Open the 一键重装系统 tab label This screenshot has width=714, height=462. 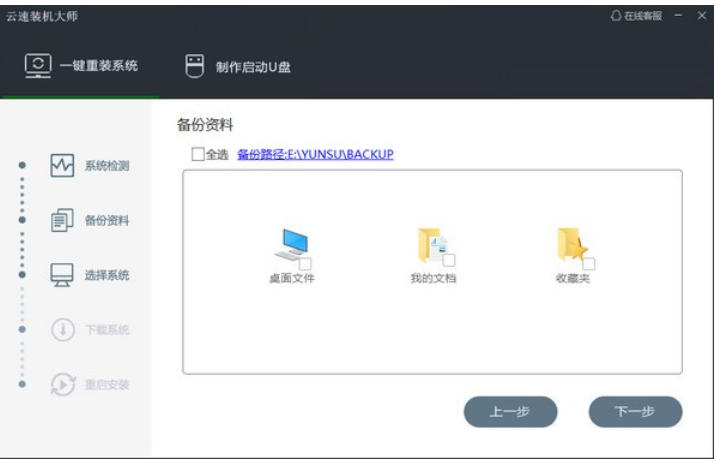(99, 66)
